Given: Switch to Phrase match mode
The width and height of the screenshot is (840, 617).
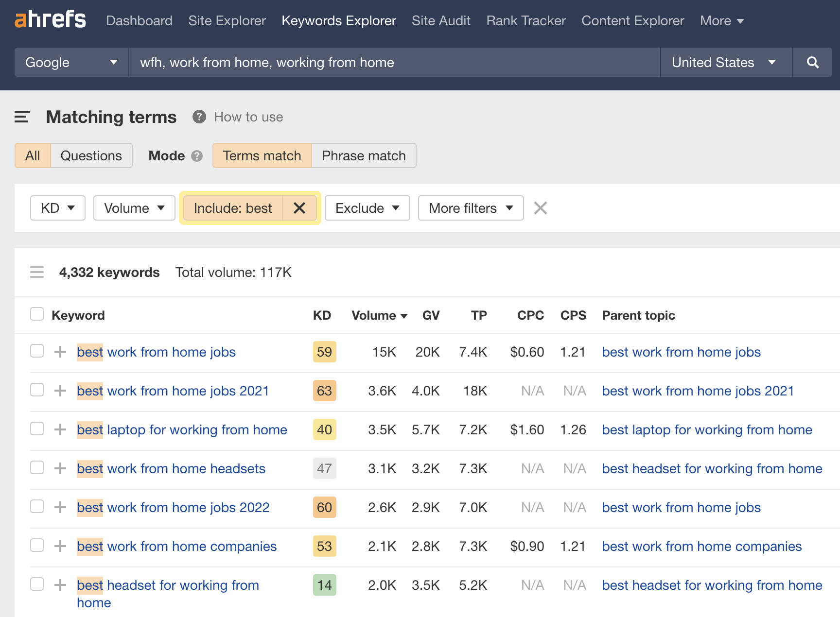Looking at the screenshot, I should (x=363, y=155).
